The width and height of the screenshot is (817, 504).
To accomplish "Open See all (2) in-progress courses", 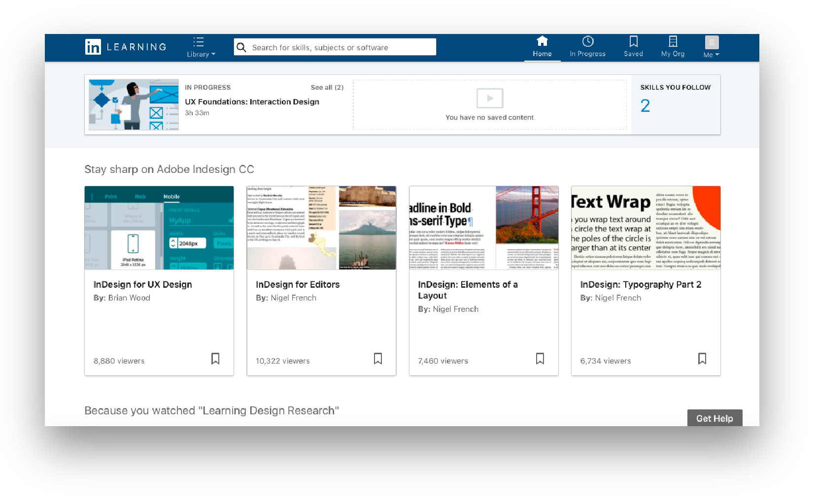I will pos(327,87).
